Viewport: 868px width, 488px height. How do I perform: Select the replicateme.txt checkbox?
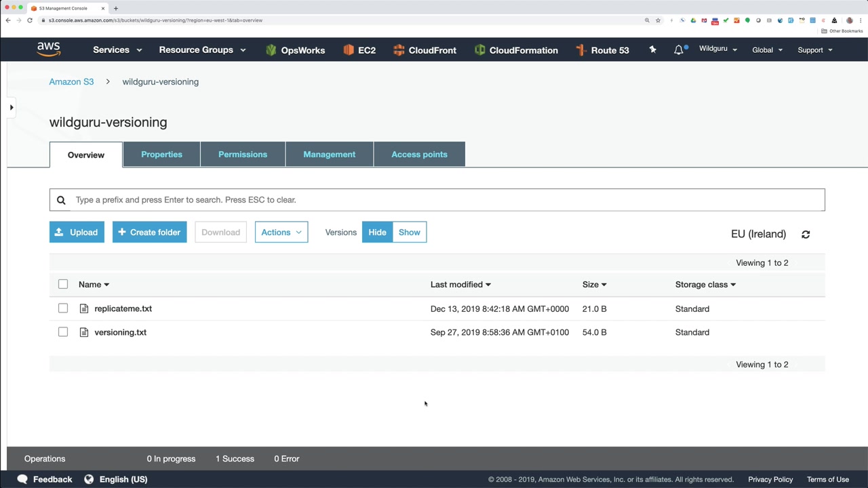[63, 308]
